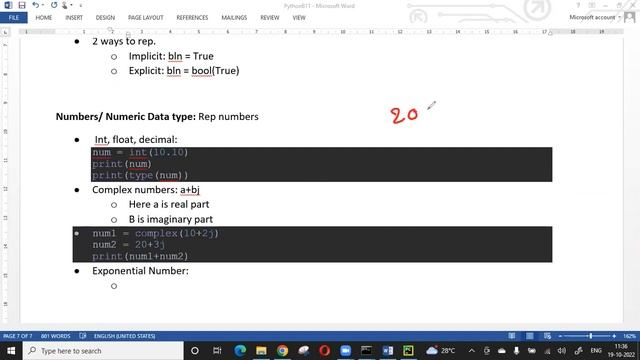Screen dimensions: 640x360
Task: Click the Redo/Repeat icon
Action: pos(54,5)
